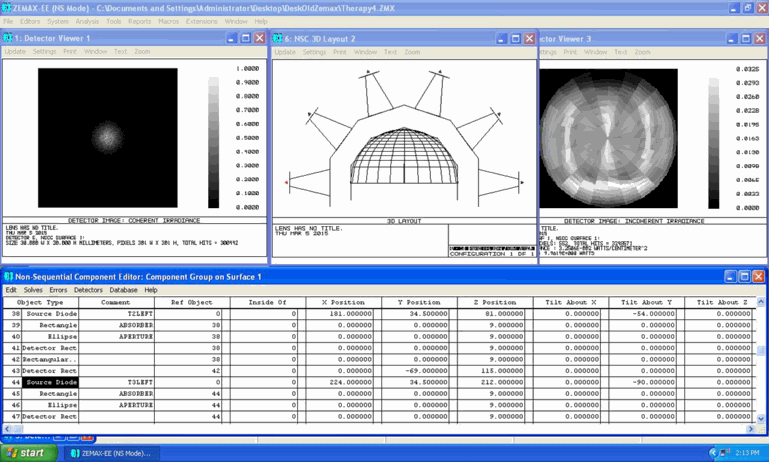The image size is (769, 462).
Task: Open Settings in the NSC 3D Layout window
Action: 314,52
